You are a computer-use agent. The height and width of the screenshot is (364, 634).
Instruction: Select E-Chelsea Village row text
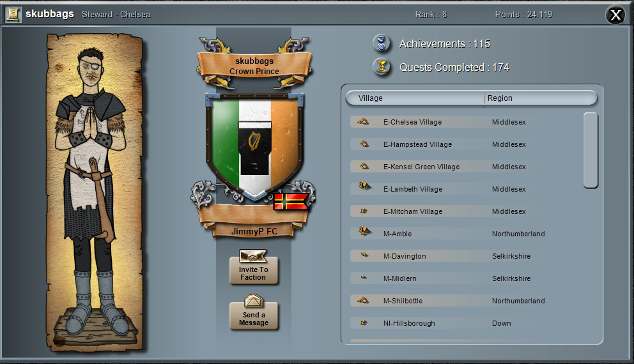click(412, 122)
